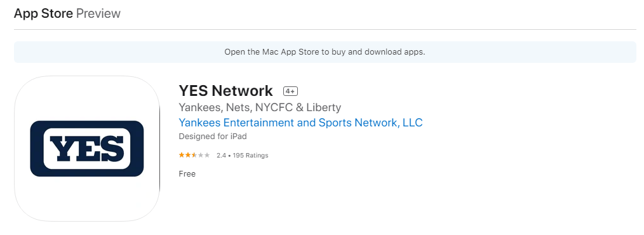Click the Designed for iPad label

pos(213,136)
